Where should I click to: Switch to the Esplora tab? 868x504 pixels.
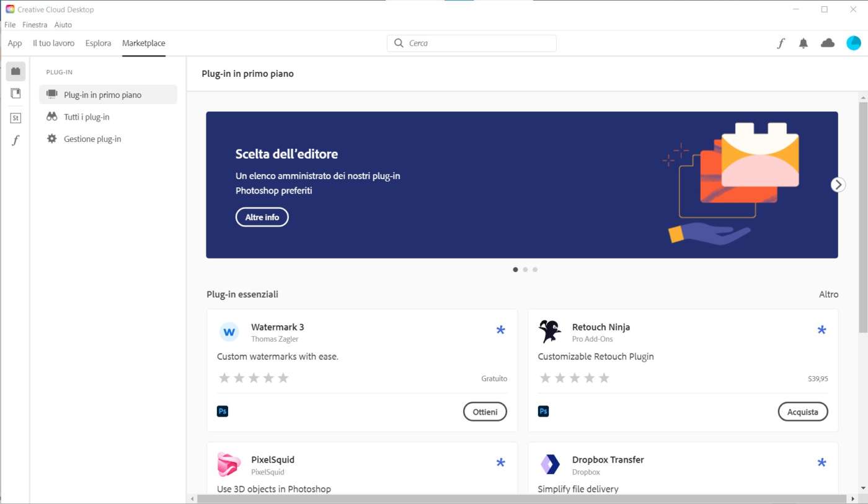[x=99, y=43]
